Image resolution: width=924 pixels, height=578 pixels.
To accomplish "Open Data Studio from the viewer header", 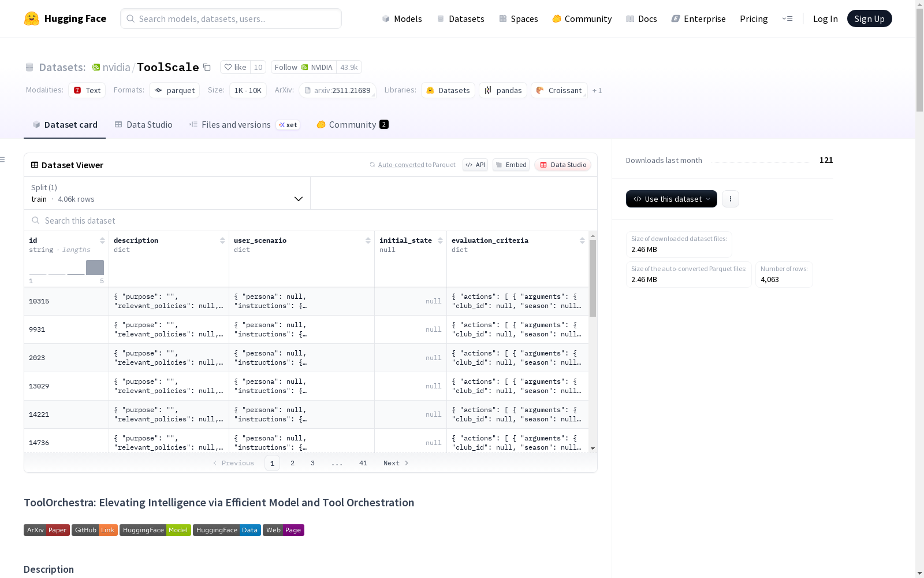I will point(563,165).
